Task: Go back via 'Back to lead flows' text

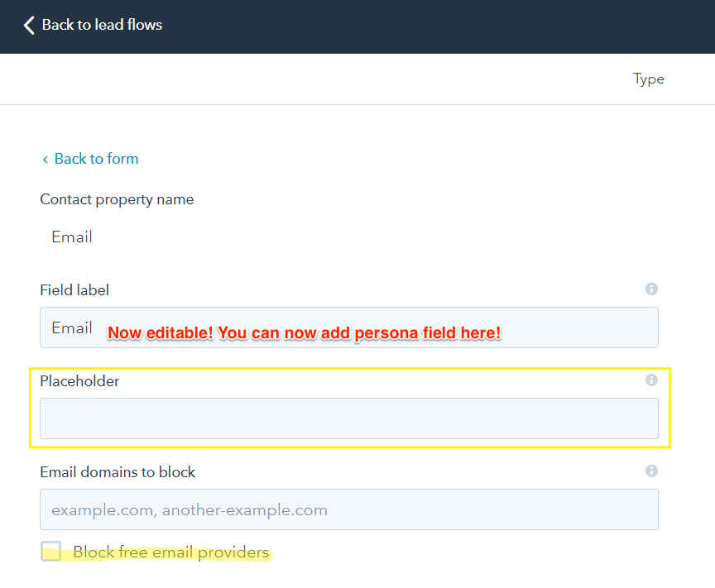Action: [x=102, y=25]
